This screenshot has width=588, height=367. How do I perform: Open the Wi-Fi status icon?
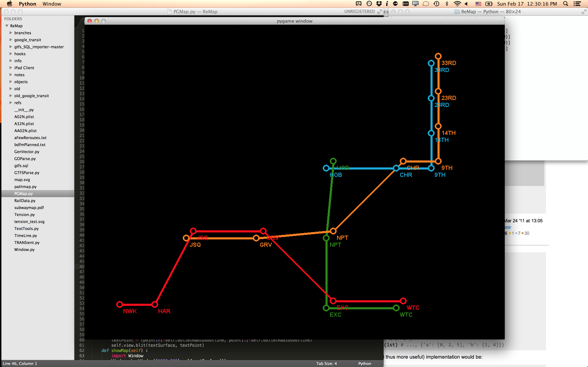point(457,4)
